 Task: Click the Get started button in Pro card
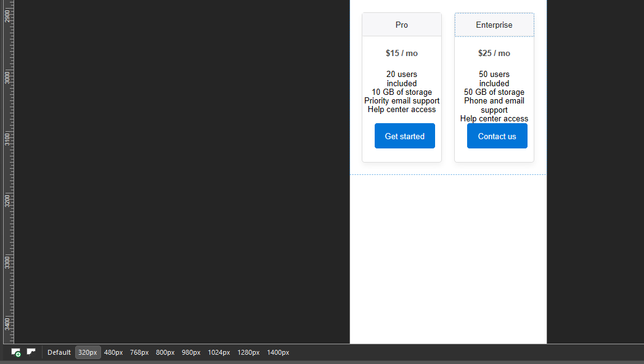click(404, 136)
